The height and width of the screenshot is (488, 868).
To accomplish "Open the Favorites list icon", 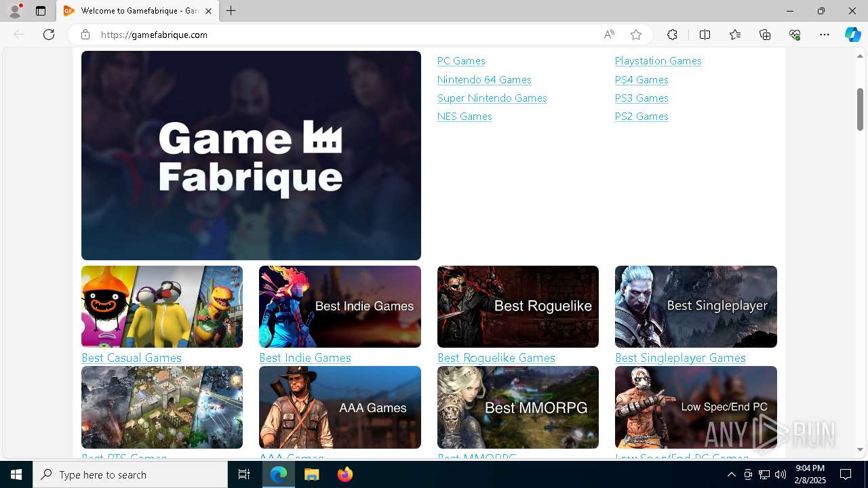I will [735, 35].
